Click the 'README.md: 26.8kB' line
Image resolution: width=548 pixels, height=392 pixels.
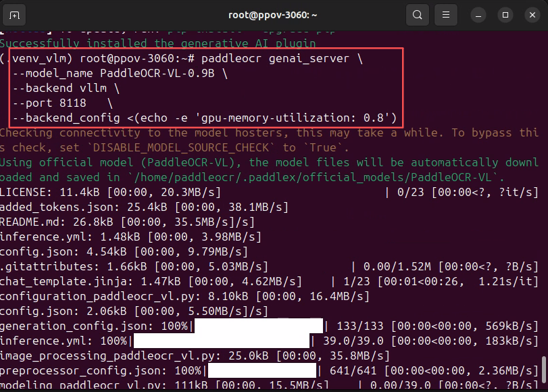click(x=127, y=222)
